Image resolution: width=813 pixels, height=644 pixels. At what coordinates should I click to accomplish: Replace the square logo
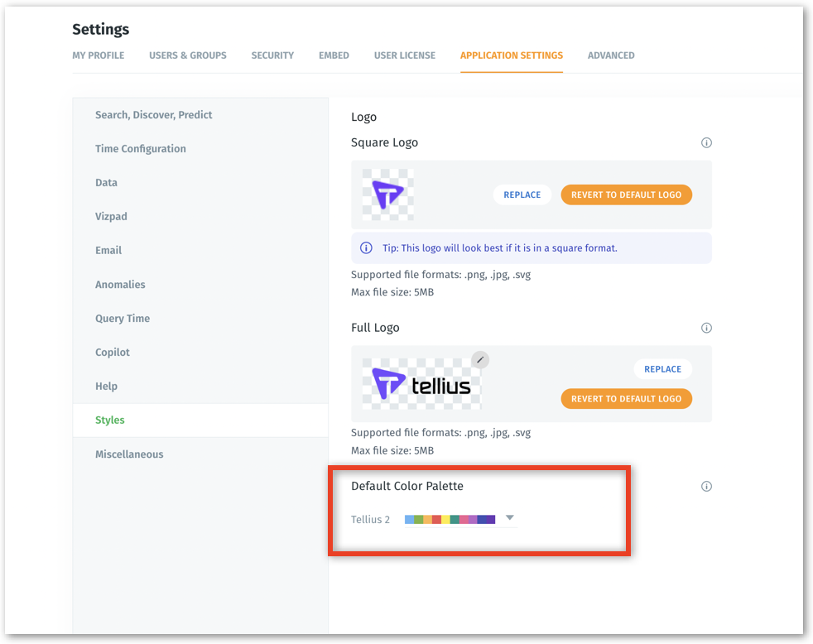522,195
